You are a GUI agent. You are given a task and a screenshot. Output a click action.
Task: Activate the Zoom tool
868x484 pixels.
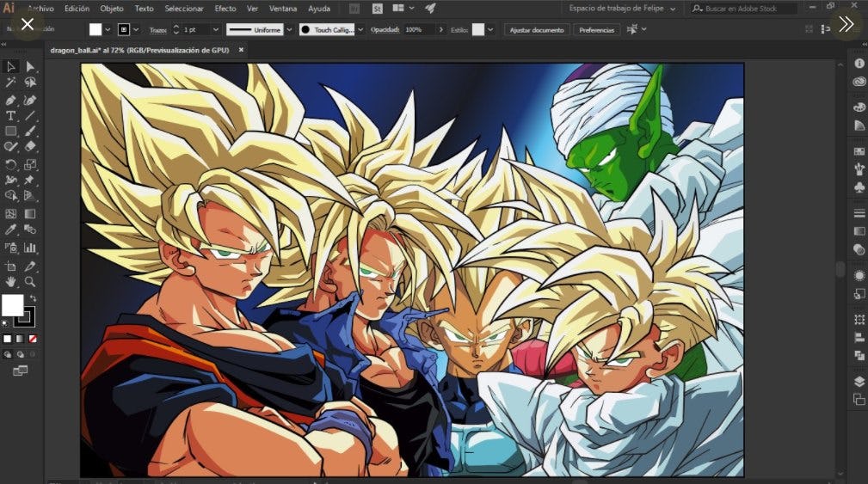coord(30,282)
